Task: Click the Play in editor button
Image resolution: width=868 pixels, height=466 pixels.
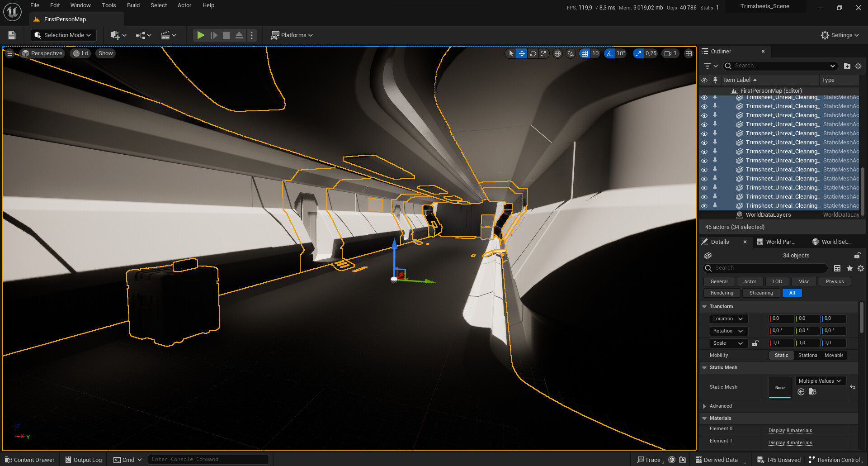Action: click(201, 35)
